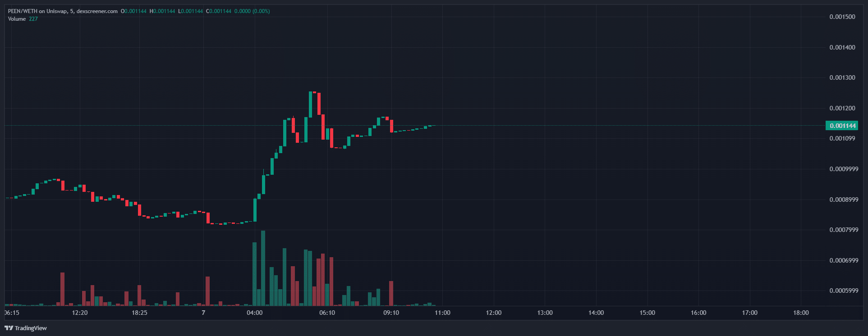The height and width of the screenshot is (336, 868).
Task: Click the 11:00 time axis label
Action: point(442,313)
